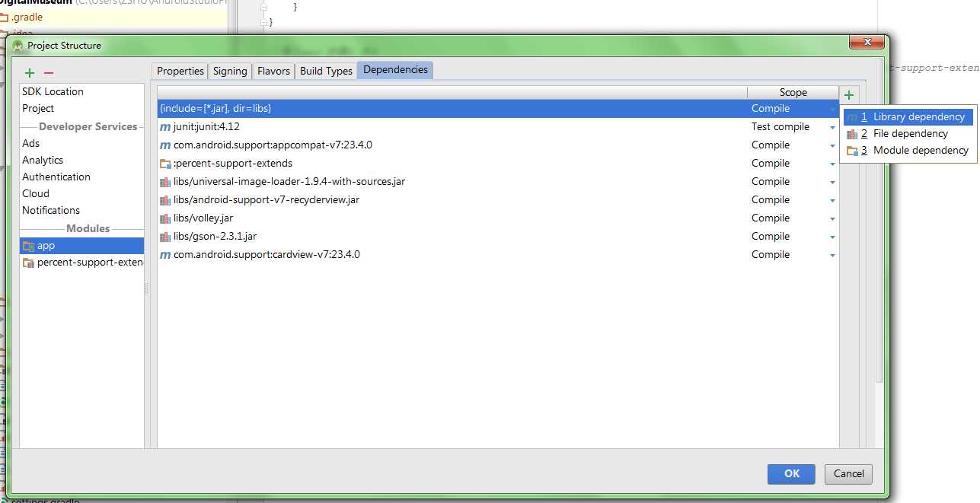
Task: Open scope dropdown for {include=[*.jar], dir=libs}
Action: (x=833, y=110)
